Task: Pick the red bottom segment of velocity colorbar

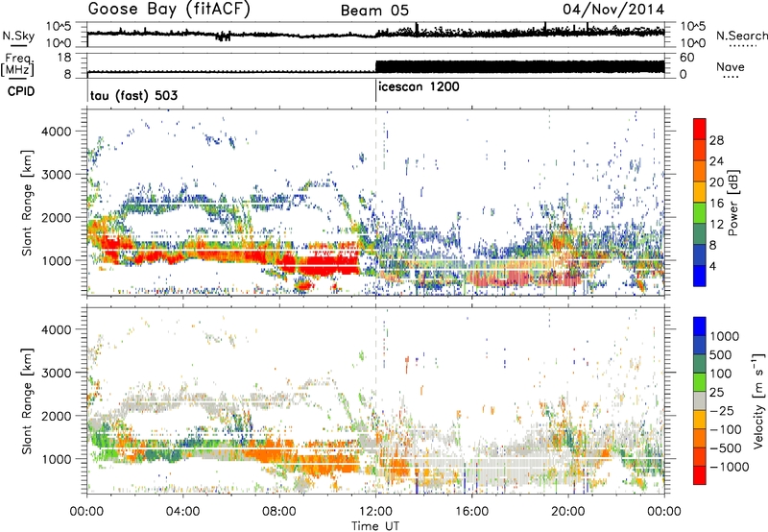Action: coord(700,475)
